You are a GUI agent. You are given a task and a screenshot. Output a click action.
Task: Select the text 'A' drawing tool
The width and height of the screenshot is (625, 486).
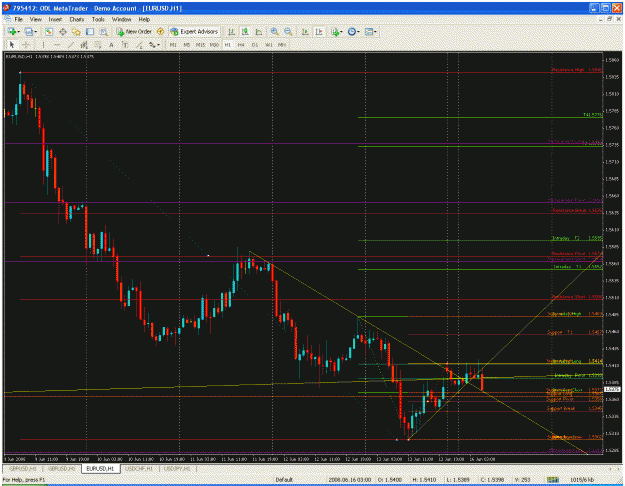(x=111, y=45)
